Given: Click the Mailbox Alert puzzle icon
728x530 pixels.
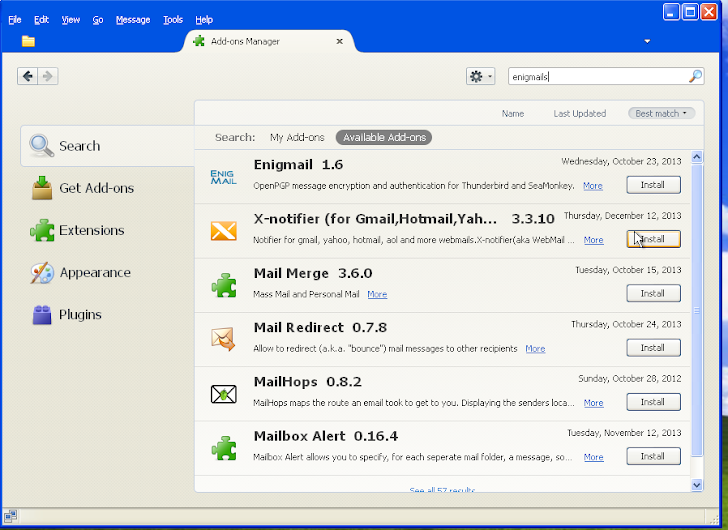Looking at the screenshot, I should [224, 448].
